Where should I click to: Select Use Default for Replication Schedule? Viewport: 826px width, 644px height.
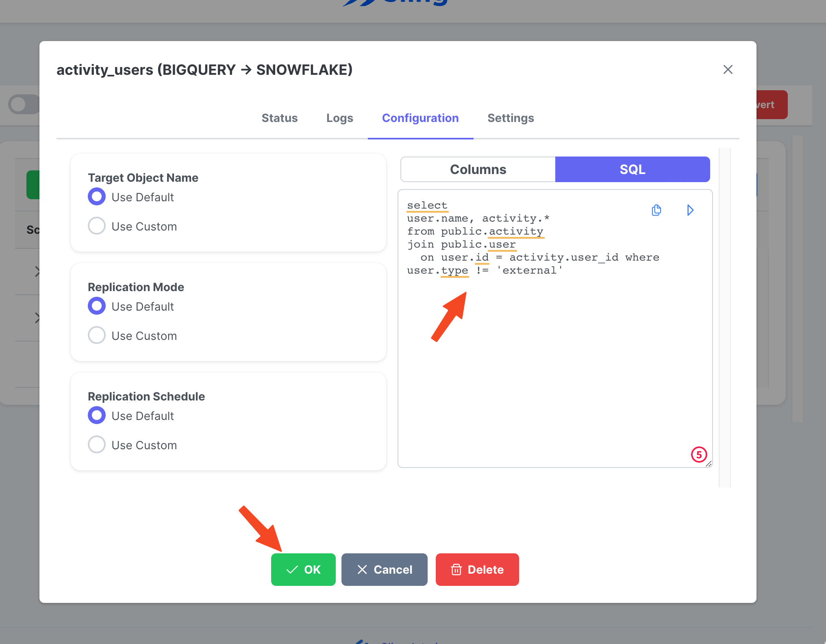pyautogui.click(x=97, y=416)
